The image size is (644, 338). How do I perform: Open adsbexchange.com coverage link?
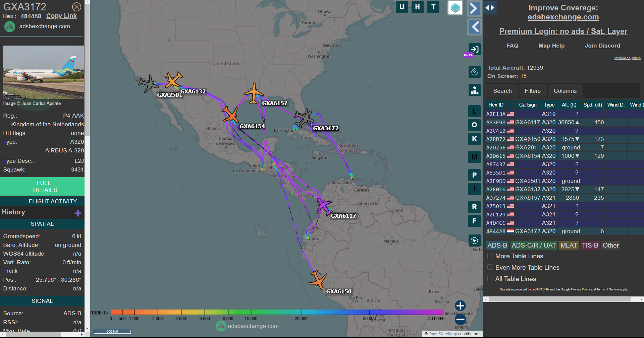(563, 17)
